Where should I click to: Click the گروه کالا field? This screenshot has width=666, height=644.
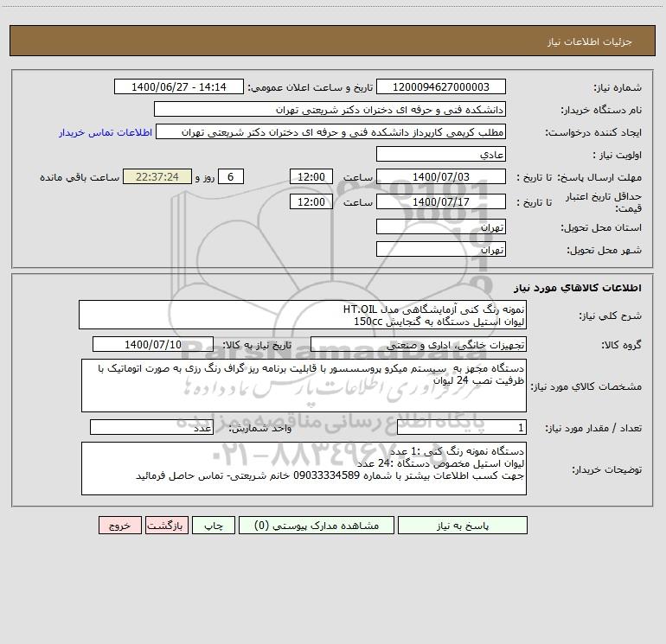pos(419,344)
